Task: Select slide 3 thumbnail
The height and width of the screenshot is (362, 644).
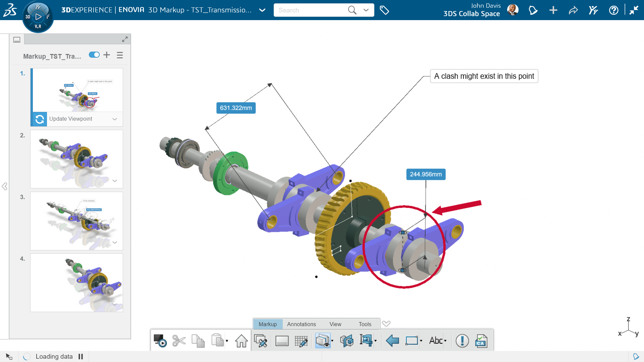Action: pos(76,221)
